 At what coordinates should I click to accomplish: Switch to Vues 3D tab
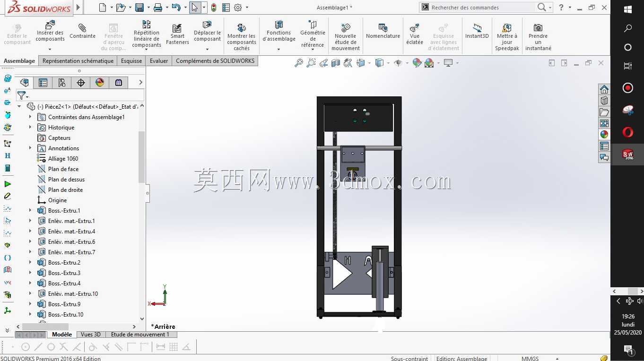(91, 335)
